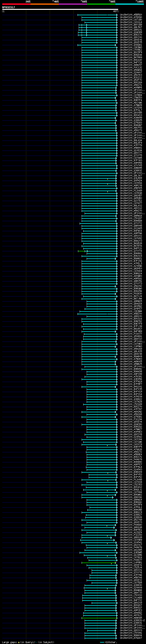Click the green alignment bar of UniRef100_A6N0Q5
Image resolution: width=146 pixels, height=644 pixels.
[x=100, y=618]
